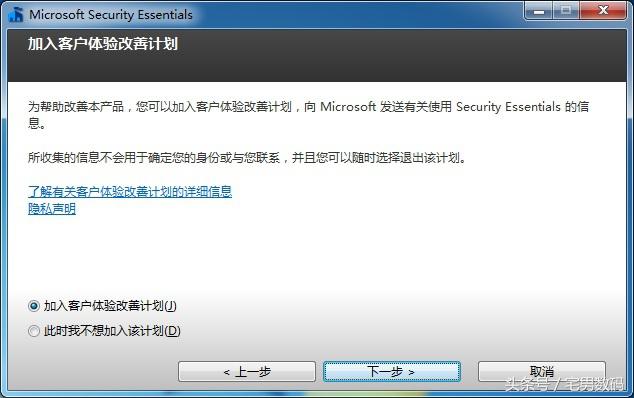Close the Security Essentials installer window
634x398 pixels.
603,11
